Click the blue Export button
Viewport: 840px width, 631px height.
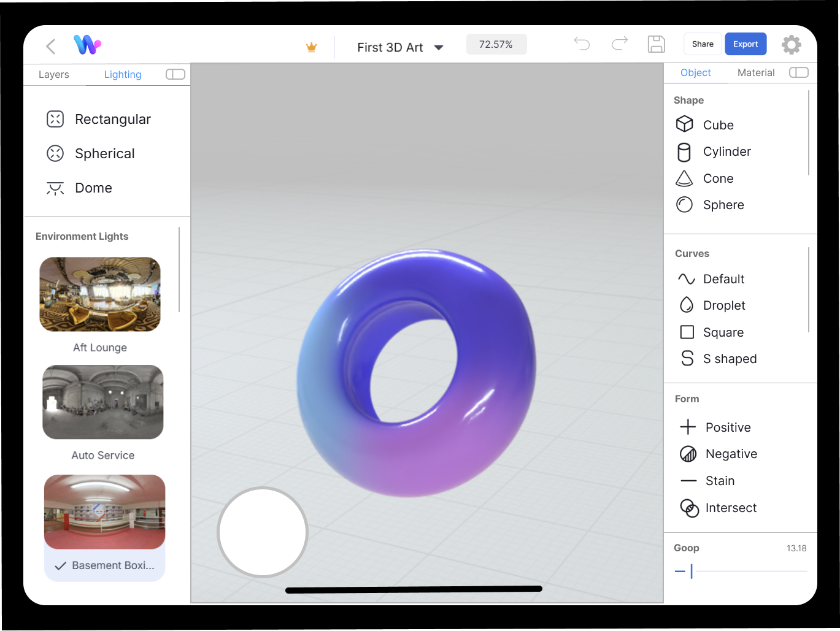click(746, 44)
